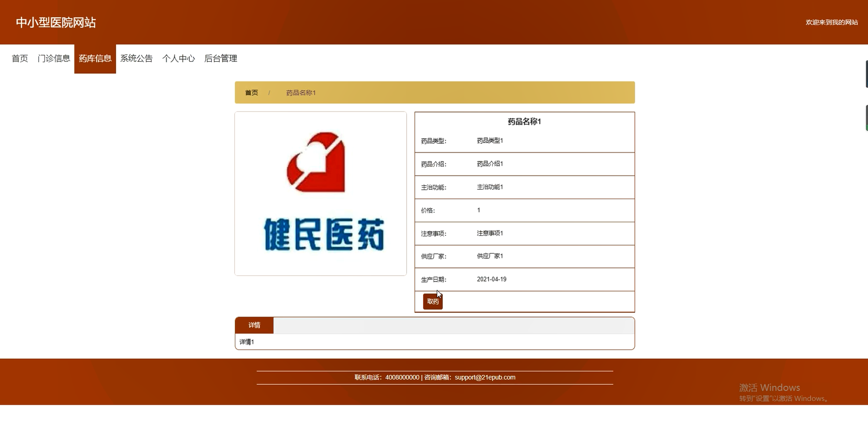Click the 供应厂家1 value

[x=490, y=256]
